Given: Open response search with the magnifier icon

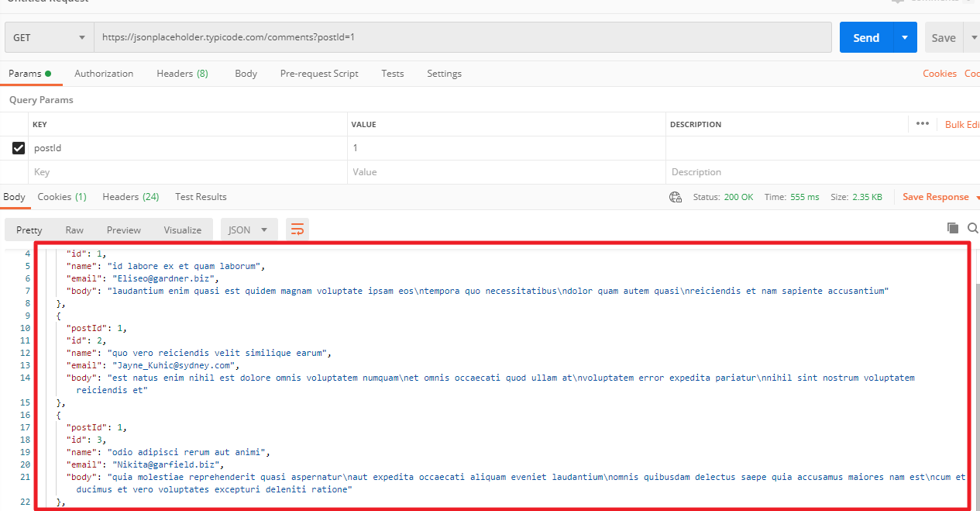Looking at the screenshot, I should coord(973,228).
